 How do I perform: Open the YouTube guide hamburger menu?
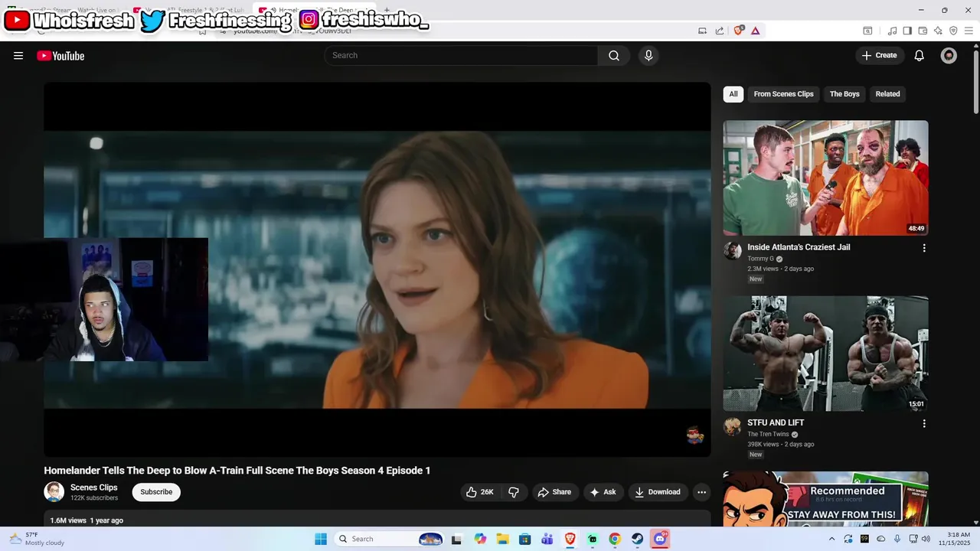click(x=18, y=56)
